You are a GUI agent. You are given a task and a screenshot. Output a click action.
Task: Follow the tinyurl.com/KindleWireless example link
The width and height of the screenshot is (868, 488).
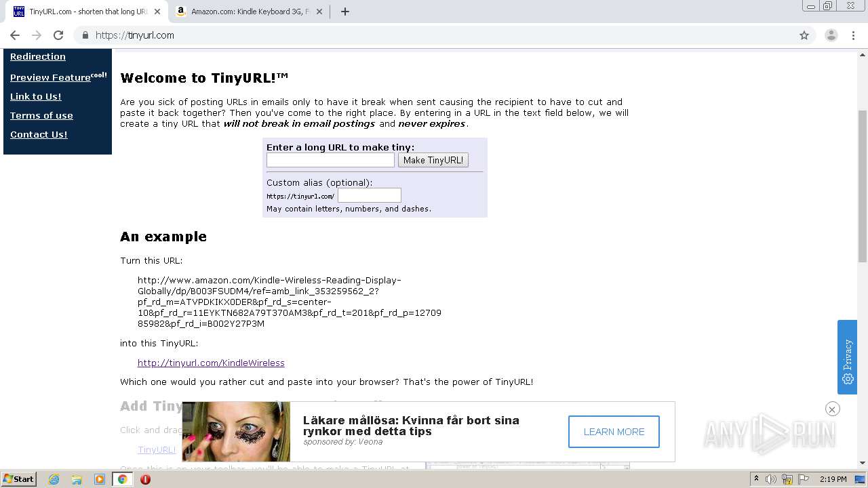pyautogui.click(x=211, y=363)
